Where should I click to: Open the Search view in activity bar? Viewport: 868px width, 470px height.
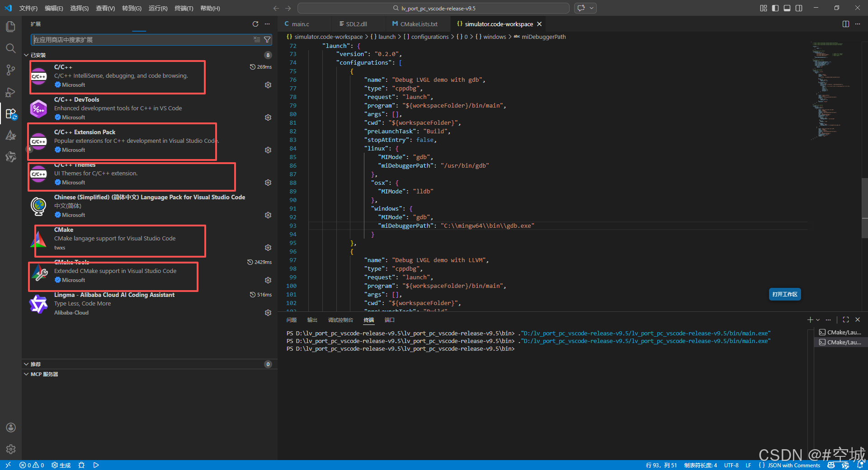click(10, 48)
